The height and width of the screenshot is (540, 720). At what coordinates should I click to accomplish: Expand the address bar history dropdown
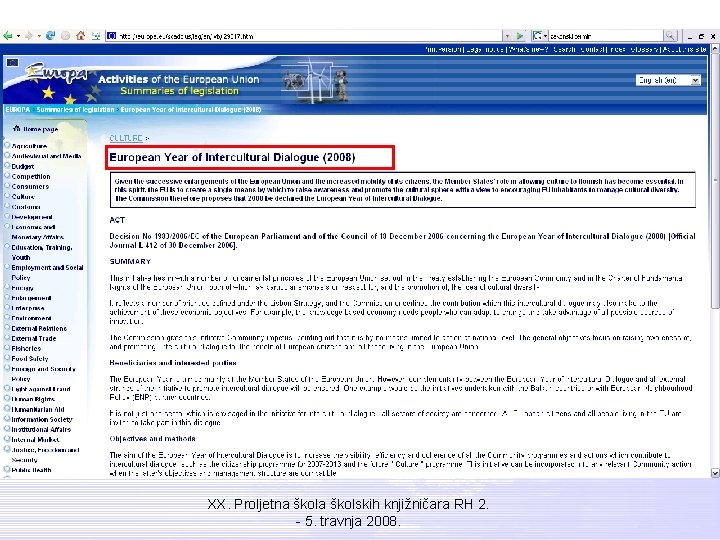click(x=507, y=36)
